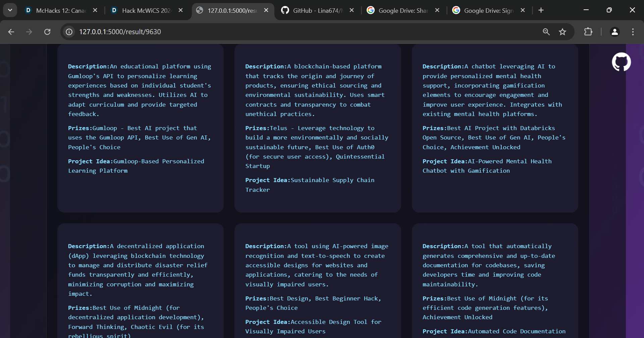Screen dimensions: 644x338
Task: Open the Google Drive: Share tab
Action: pyautogui.click(x=402, y=10)
